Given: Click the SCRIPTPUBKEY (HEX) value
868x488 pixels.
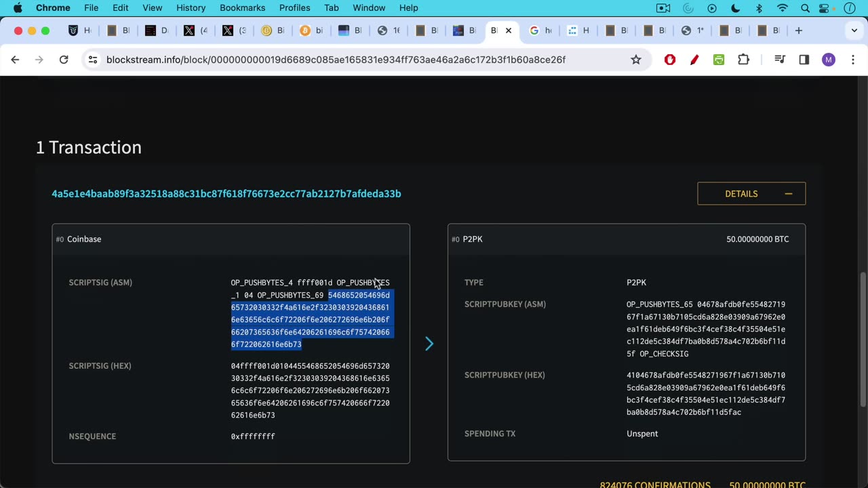Looking at the screenshot, I should [706, 393].
